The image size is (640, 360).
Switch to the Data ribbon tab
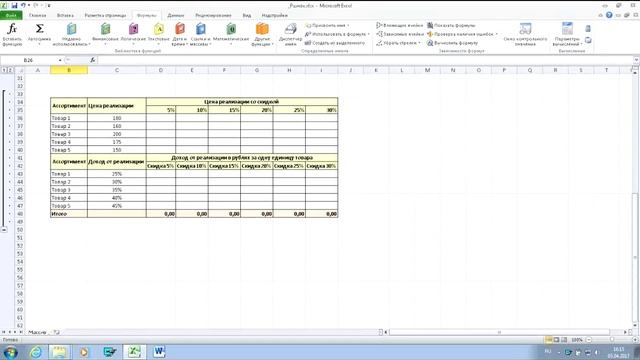point(176,16)
